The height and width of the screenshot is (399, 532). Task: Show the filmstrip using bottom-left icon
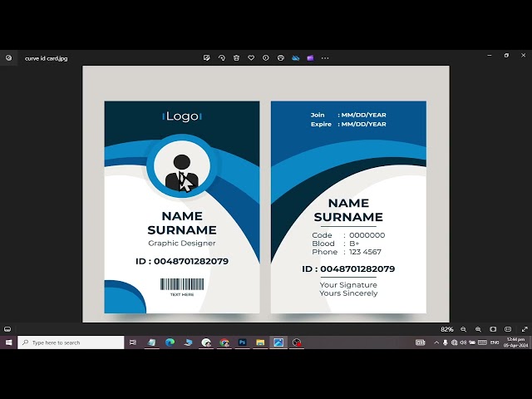click(x=7, y=329)
